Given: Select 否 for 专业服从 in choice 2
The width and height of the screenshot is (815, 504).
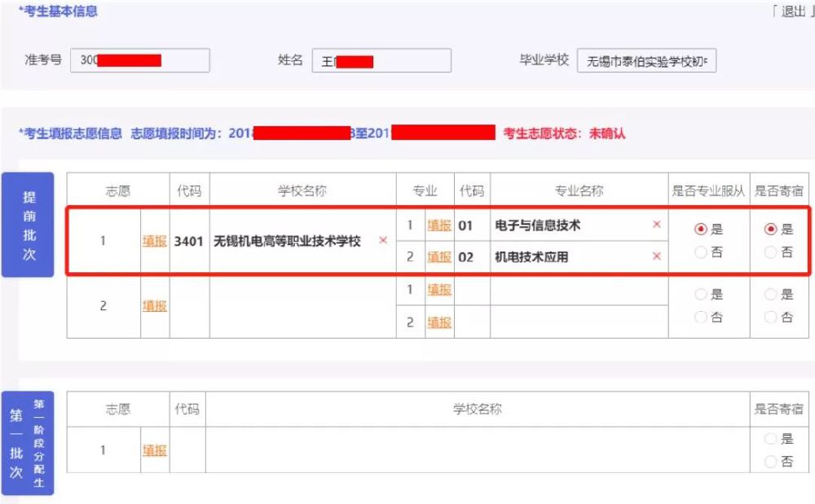Looking at the screenshot, I should click(x=701, y=318).
